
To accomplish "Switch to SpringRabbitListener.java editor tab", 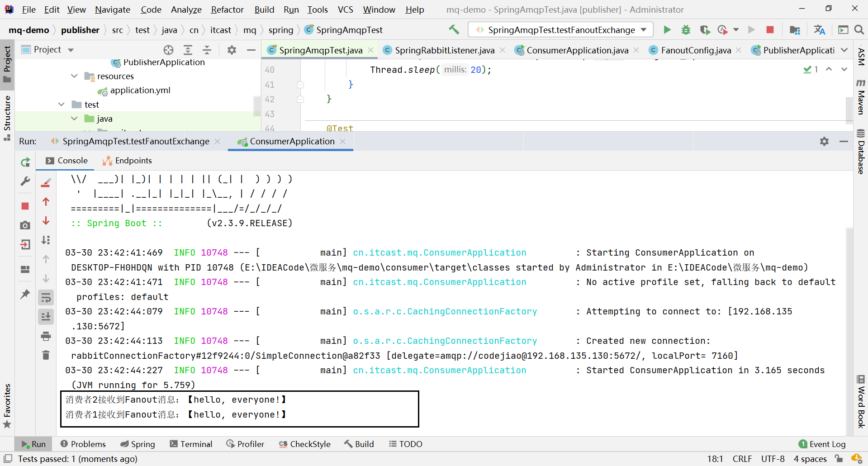I will pos(444,50).
